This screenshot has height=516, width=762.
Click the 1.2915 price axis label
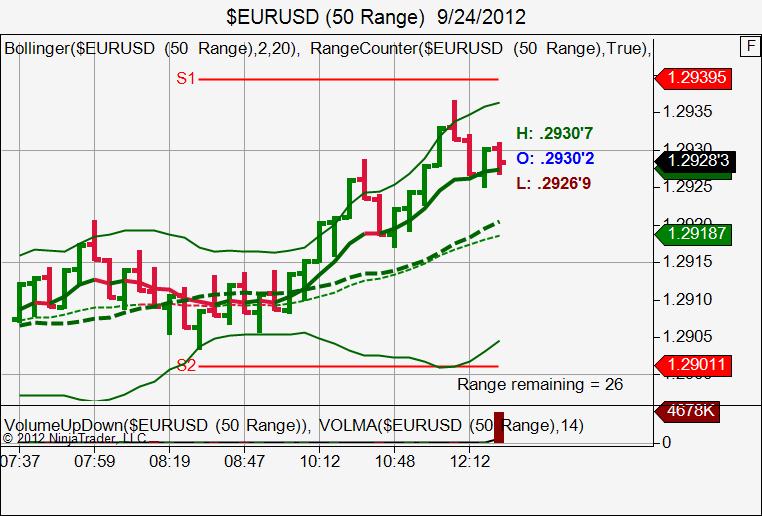coord(687,262)
